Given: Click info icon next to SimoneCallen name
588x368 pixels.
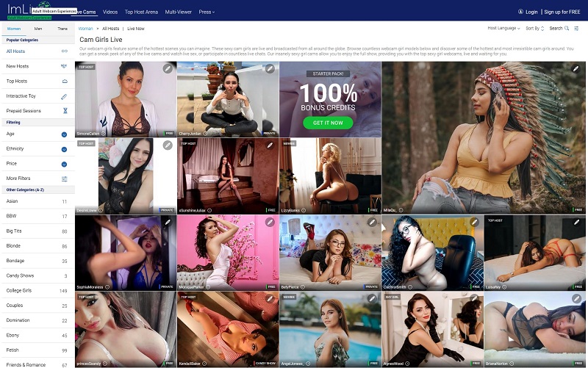Looking at the screenshot, I should point(103,134).
